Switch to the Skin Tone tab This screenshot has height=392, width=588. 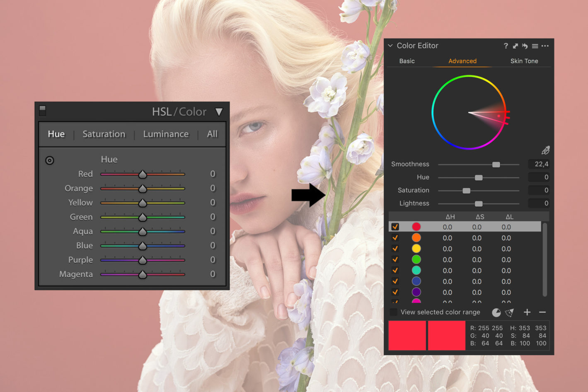coord(524,61)
